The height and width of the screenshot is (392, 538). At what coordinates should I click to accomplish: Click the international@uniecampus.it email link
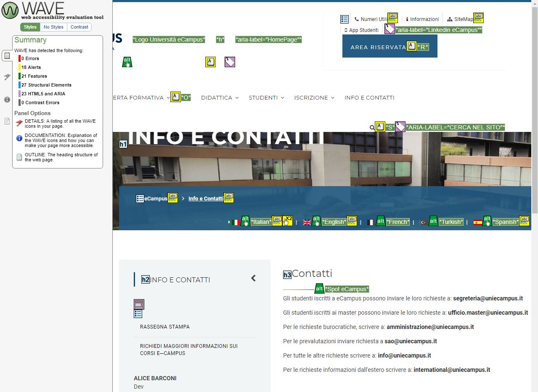coord(452,370)
